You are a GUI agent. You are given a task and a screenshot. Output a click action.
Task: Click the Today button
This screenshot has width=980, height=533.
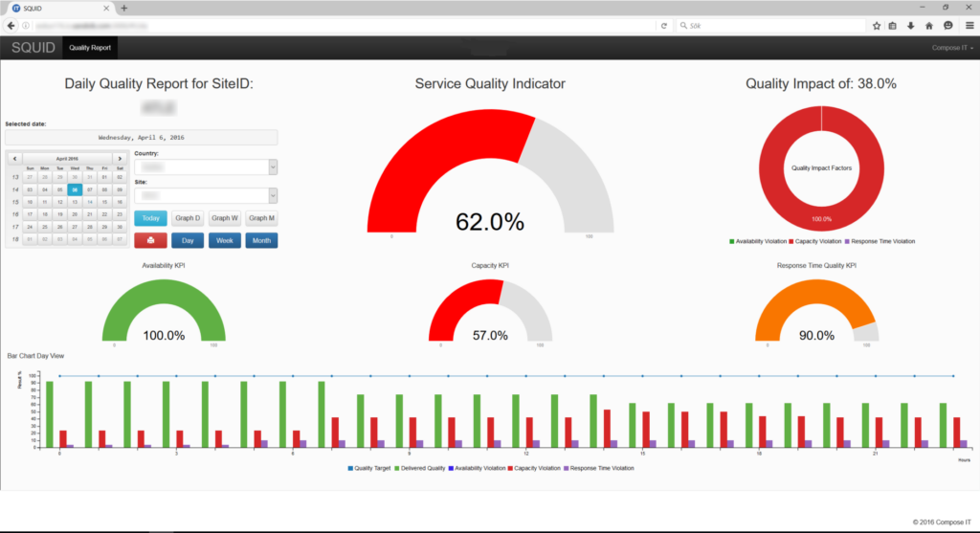[150, 218]
